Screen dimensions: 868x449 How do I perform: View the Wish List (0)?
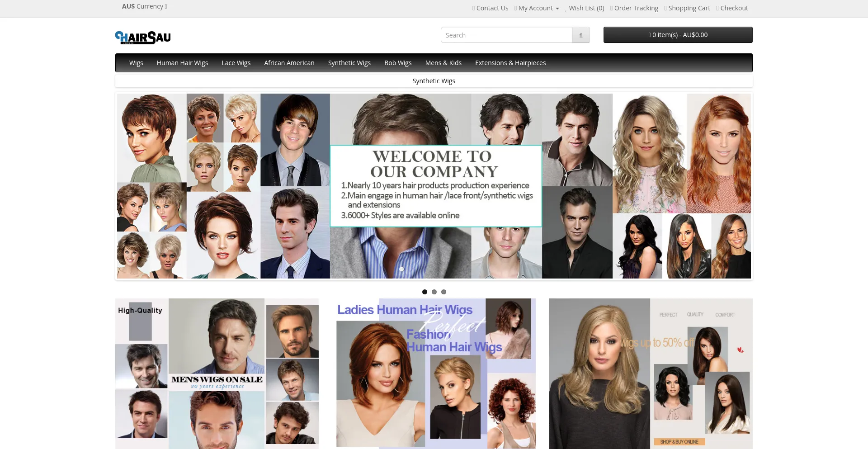click(585, 8)
